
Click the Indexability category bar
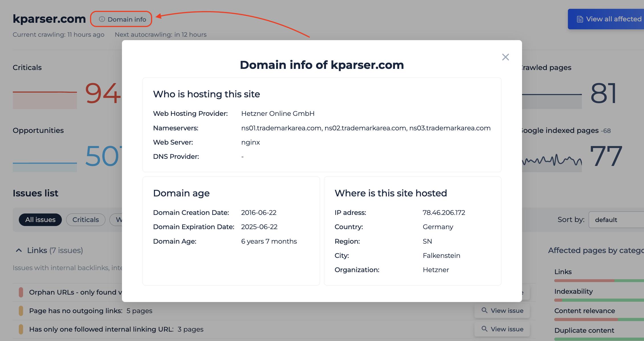point(599,300)
